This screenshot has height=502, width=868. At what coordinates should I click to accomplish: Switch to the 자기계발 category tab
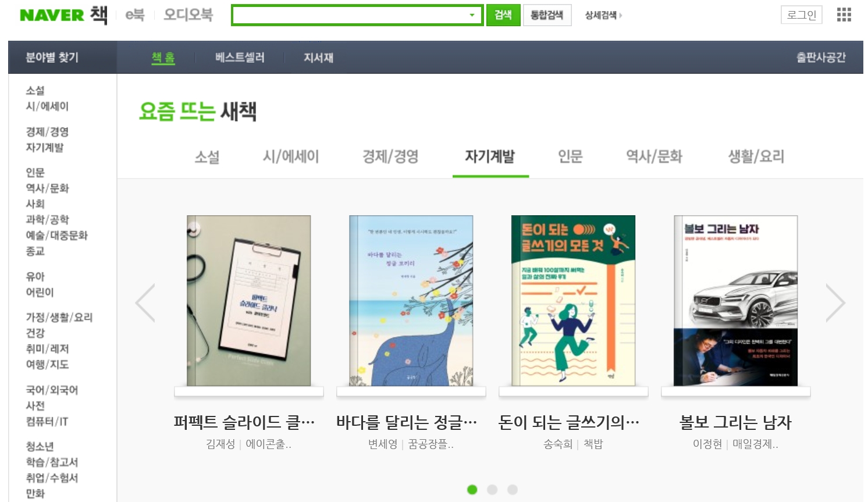490,156
